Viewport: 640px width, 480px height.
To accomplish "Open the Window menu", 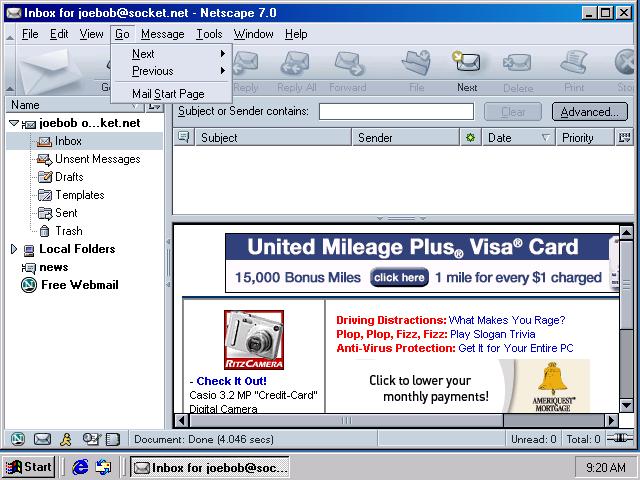I will (253, 34).
